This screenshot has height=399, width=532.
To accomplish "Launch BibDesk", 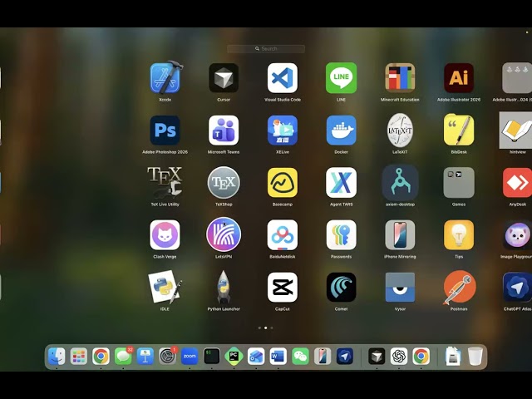I will [x=459, y=131].
